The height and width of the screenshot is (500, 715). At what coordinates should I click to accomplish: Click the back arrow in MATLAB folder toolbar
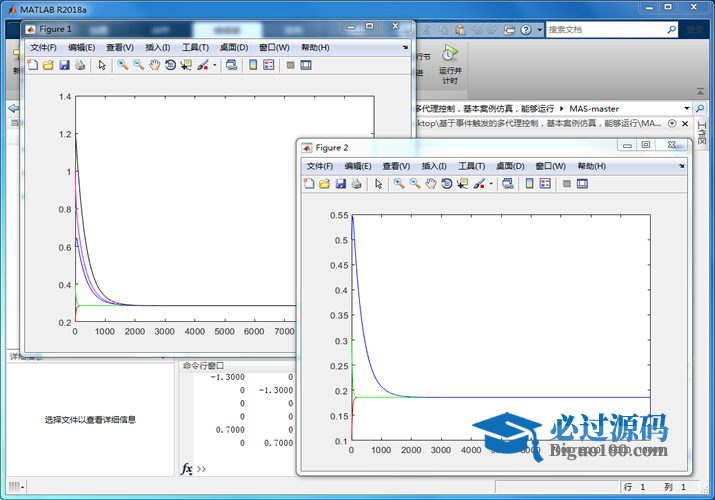(14, 108)
